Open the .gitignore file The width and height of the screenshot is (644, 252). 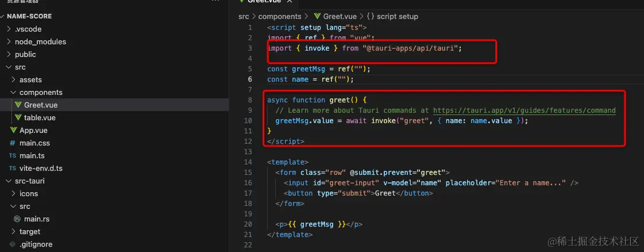point(36,244)
